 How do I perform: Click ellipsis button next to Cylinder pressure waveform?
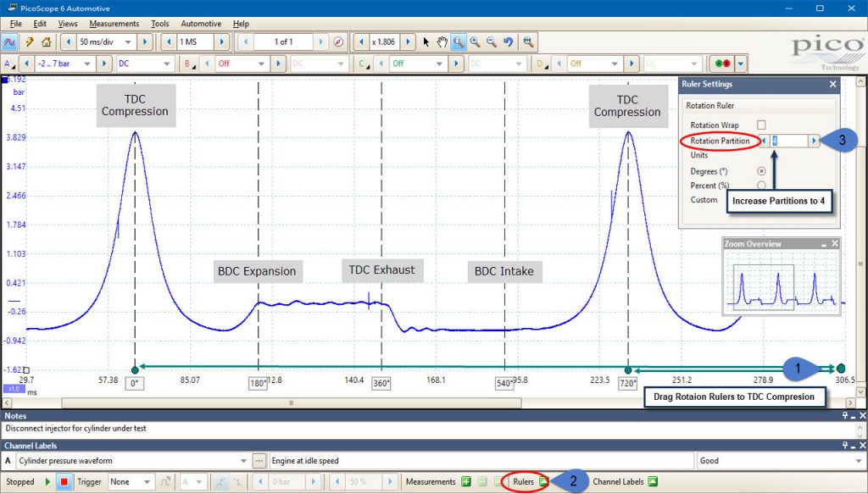tap(259, 461)
